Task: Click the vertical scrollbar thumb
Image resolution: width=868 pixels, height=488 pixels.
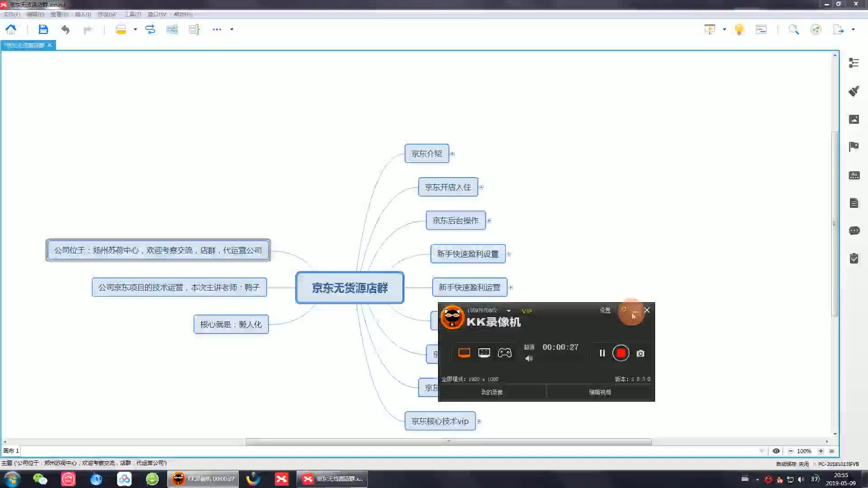Action: pyautogui.click(x=835, y=224)
